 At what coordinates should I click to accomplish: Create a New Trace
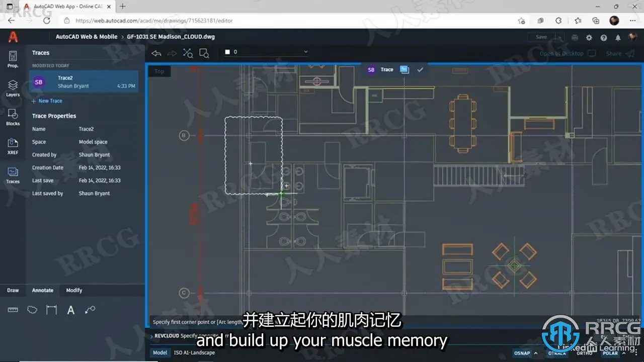pyautogui.click(x=47, y=101)
